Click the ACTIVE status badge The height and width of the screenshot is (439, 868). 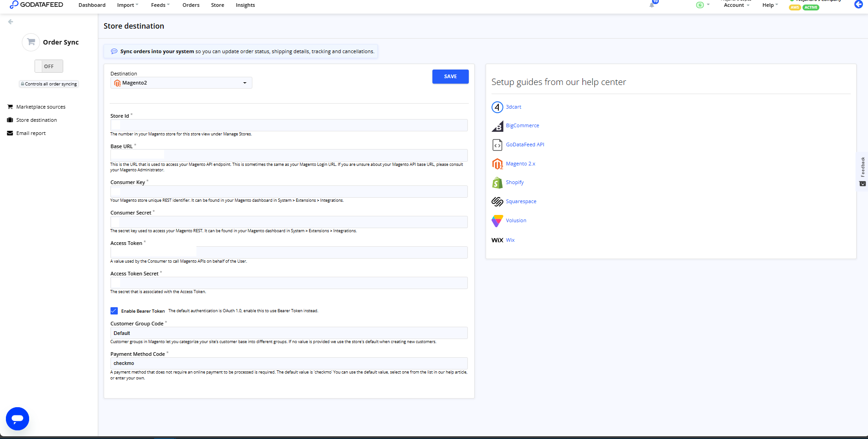coord(811,7)
